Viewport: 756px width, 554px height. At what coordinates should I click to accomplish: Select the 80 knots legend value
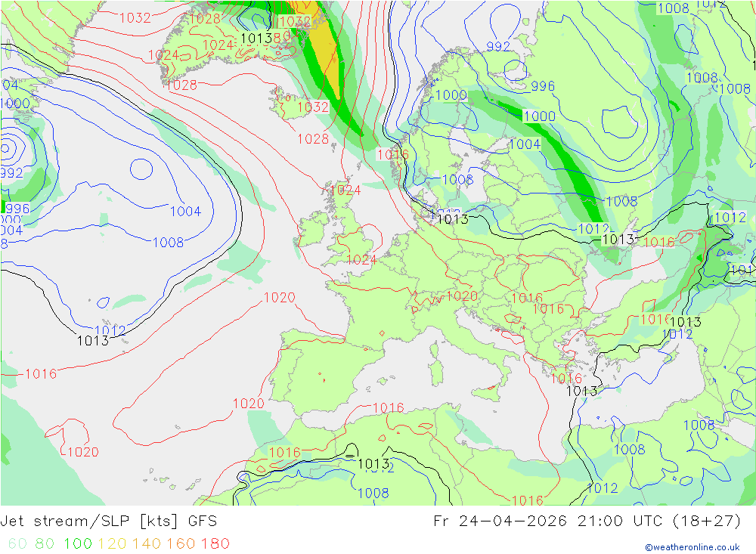coord(45,543)
